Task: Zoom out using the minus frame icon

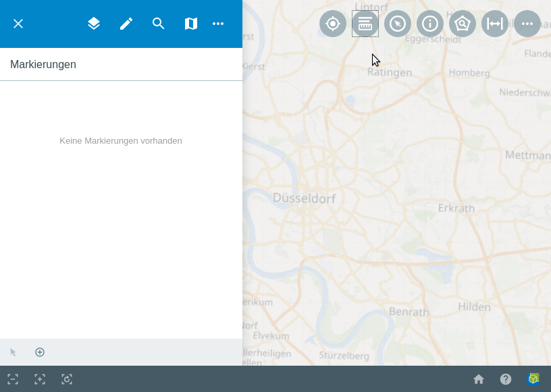Action: point(13,379)
